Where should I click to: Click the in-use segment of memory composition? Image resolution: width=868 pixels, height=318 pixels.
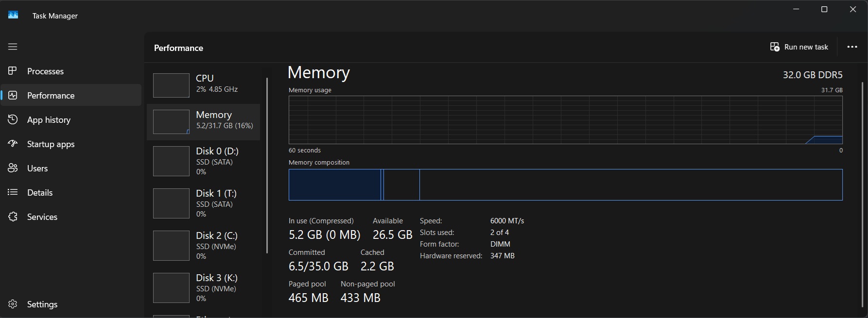pos(335,184)
